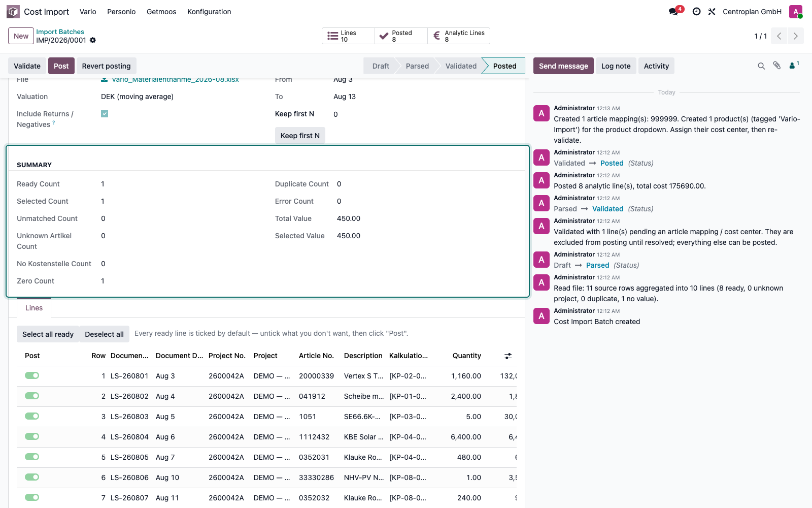Open the Centroplan GmbH company switcher
This screenshot has height=508, width=812.
[x=752, y=12]
